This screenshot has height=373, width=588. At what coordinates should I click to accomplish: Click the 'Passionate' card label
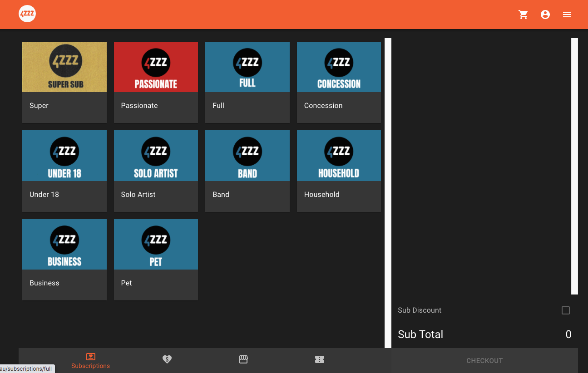point(139,105)
